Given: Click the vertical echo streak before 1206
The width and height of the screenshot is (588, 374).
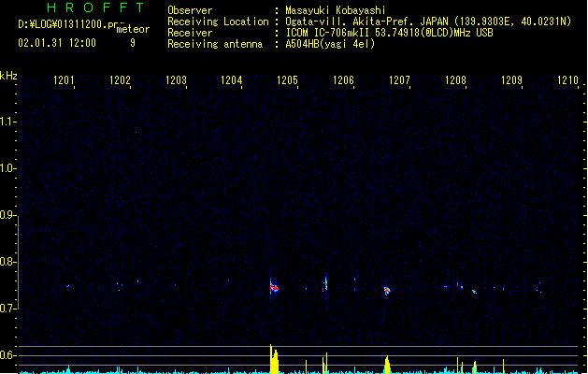Looking at the screenshot, I should [x=325, y=284].
